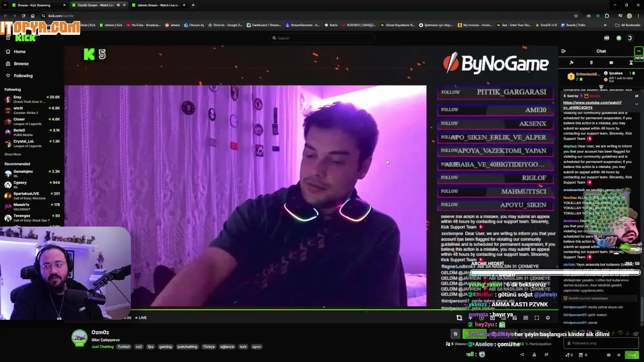Collapse the pinned chat message chevron
Screen dimensions: 644x362
[636, 104]
